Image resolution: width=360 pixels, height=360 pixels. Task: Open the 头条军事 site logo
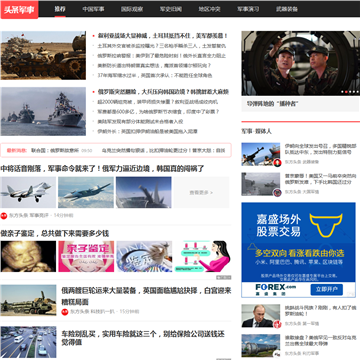pyautogui.click(x=19, y=10)
